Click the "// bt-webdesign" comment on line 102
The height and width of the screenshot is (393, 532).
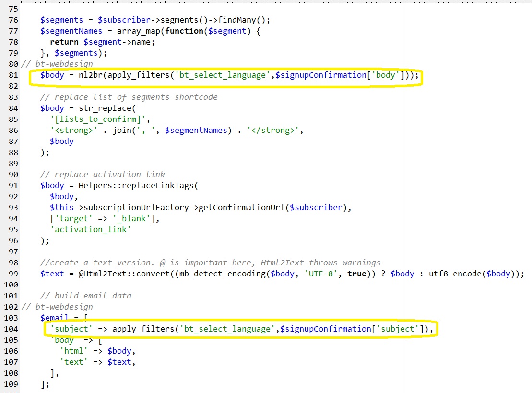(x=57, y=307)
